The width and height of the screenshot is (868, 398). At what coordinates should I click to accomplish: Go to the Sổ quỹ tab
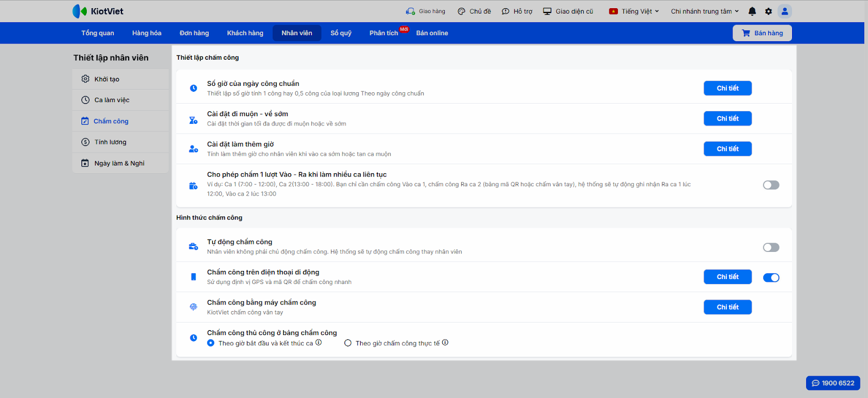(x=341, y=33)
